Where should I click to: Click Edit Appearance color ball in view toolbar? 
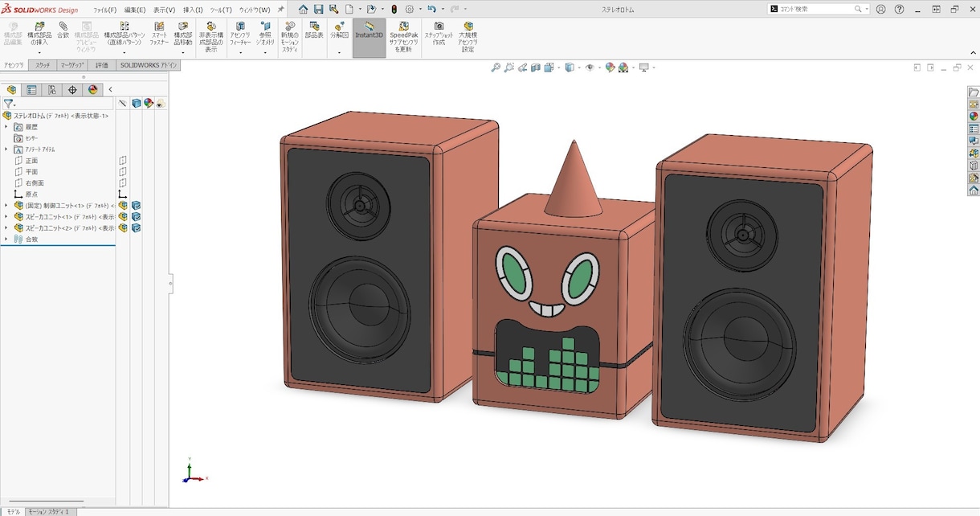pos(610,68)
